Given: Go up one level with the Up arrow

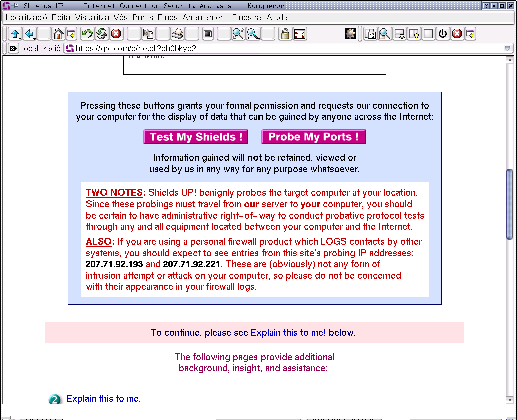Looking at the screenshot, I should point(14,33).
